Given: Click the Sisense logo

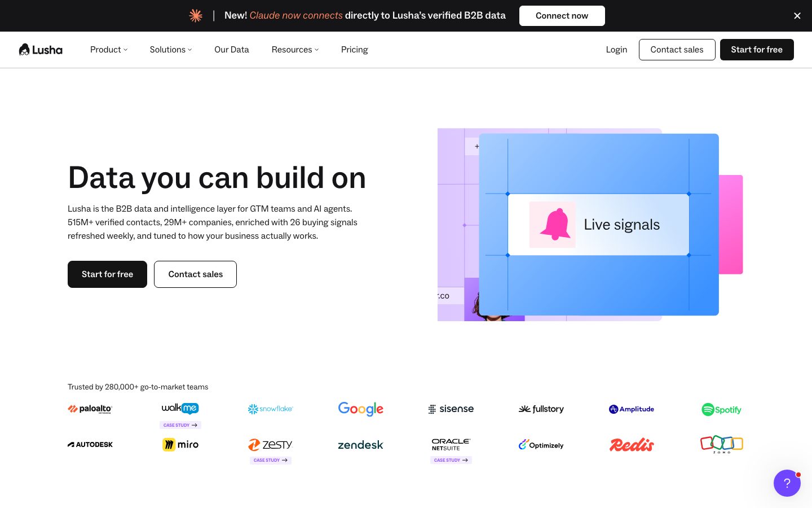Looking at the screenshot, I should pos(451,409).
